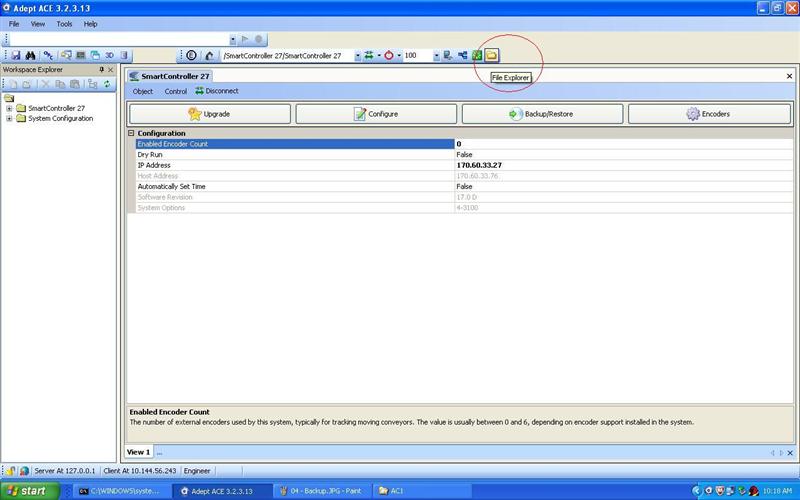Click the Upgrade button
This screenshot has height=500, width=800.
pyautogui.click(x=210, y=114)
